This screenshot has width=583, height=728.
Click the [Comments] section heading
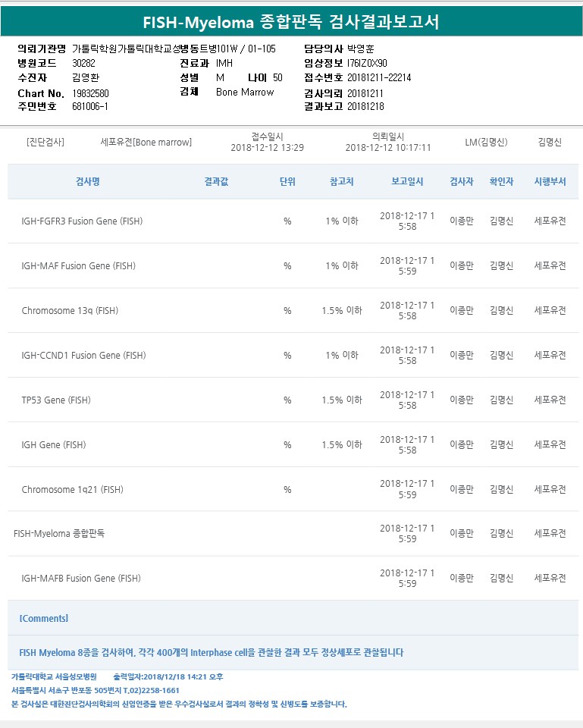click(x=44, y=619)
